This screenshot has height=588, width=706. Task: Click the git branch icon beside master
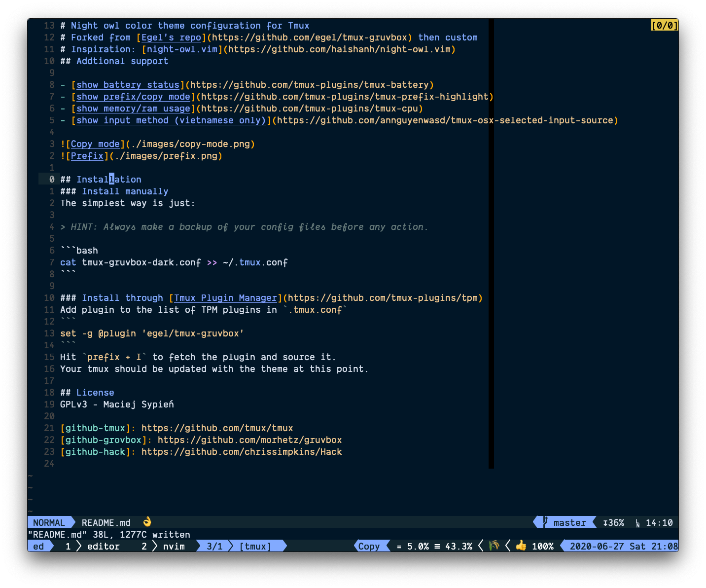coord(546,522)
